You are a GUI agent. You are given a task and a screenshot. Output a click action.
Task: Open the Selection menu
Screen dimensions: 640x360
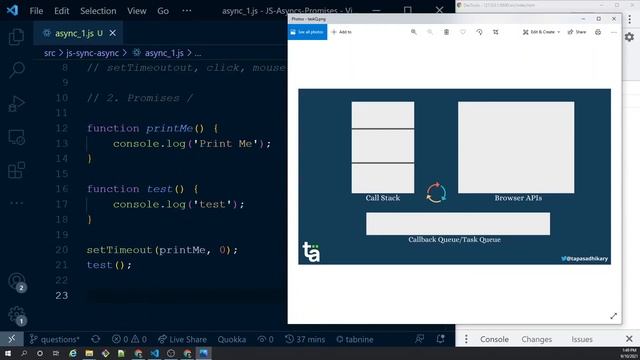pyautogui.click(x=98, y=11)
